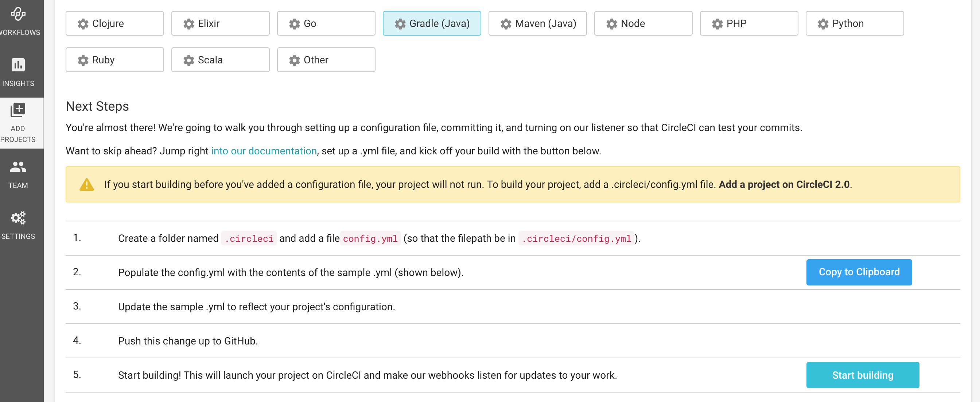Screen dimensions: 980x402
Task: Click the gear icon on the Node button
Action: click(611, 24)
